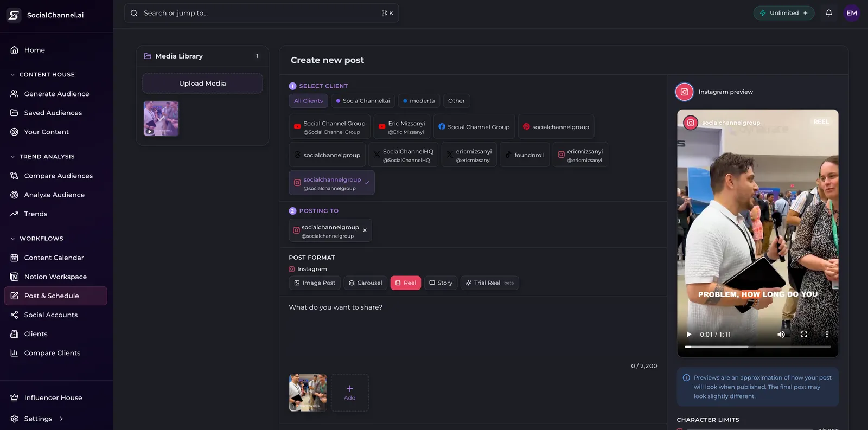Image resolution: width=868 pixels, height=430 pixels.
Task: Open Trends page
Action: 56,214
